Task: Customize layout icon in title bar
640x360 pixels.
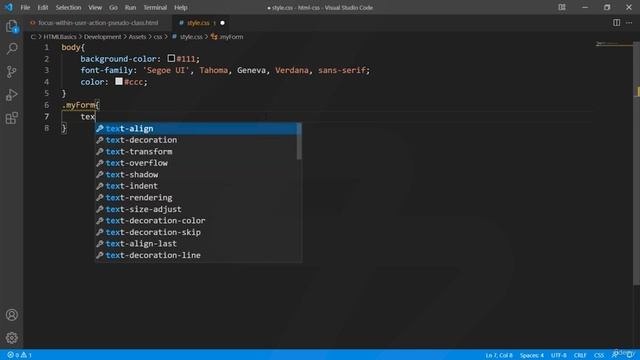Action: click(x=562, y=7)
